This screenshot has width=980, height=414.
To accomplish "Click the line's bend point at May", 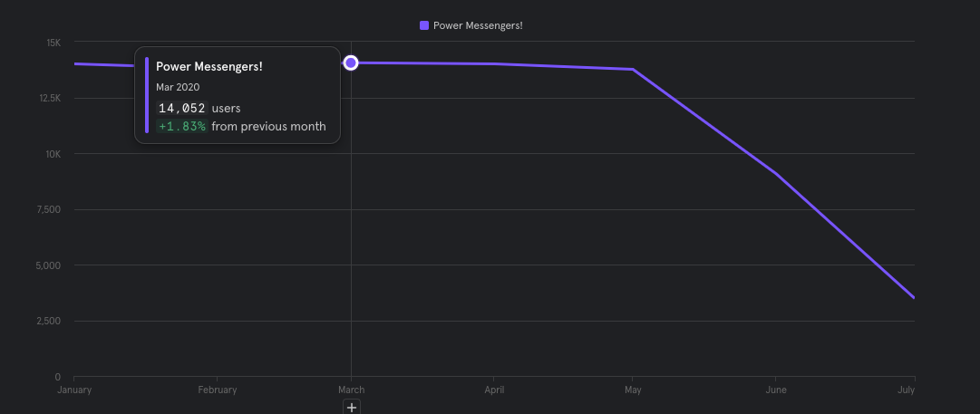I will 634,69.
